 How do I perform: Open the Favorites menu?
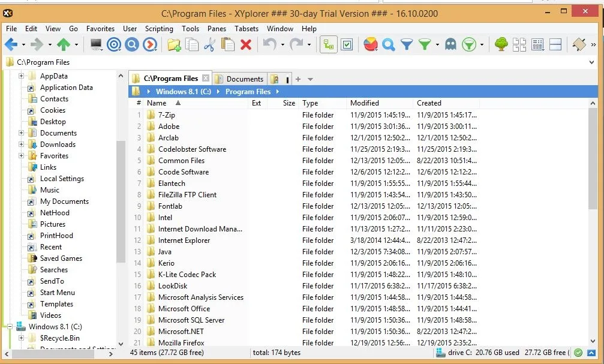(x=100, y=29)
